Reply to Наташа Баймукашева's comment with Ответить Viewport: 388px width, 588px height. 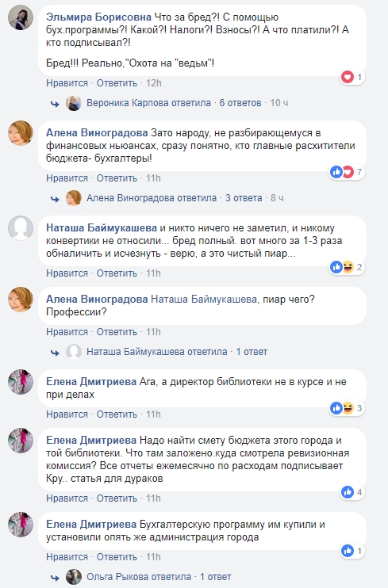point(117,273)
